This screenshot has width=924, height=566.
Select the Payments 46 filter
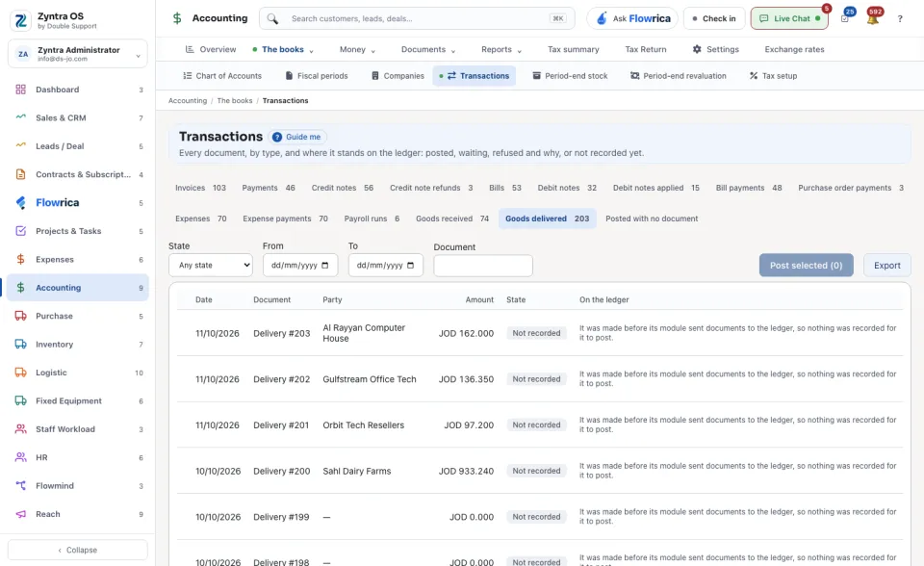(269, 188)
